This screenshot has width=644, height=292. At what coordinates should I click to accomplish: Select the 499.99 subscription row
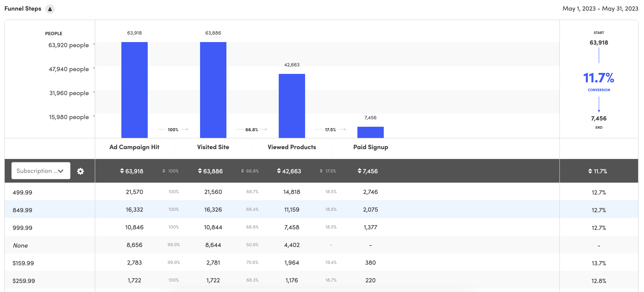pos(22,192)
